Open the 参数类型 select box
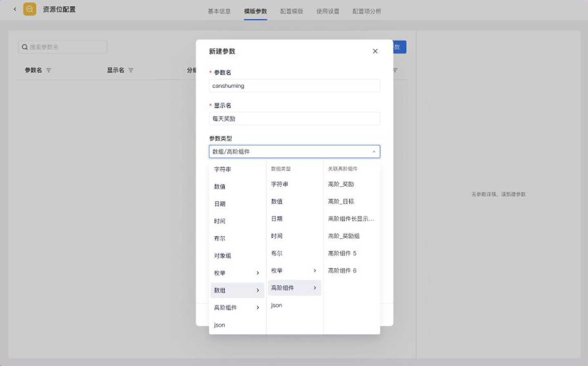Image resolution: width=588 pixels, height=366 pixels. [294, 152]
